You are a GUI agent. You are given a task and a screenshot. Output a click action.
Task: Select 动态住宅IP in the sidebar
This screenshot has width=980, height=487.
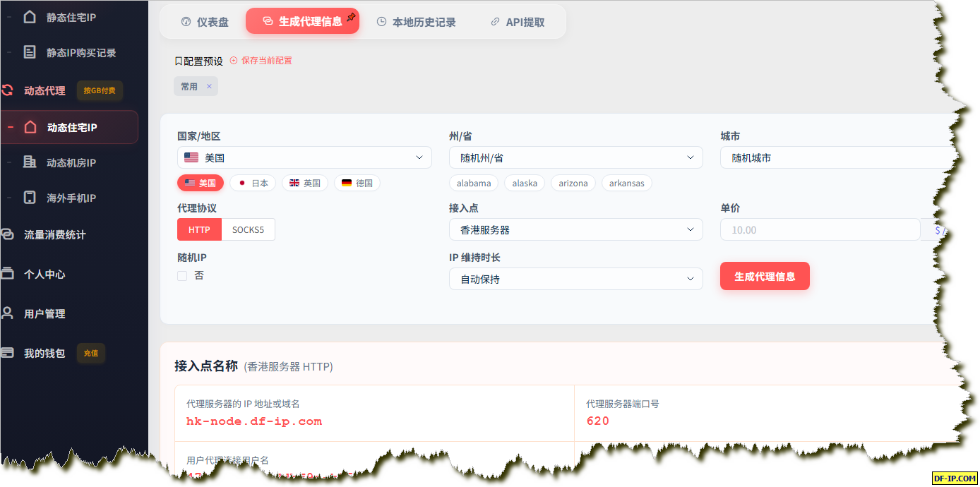[69, 127]
